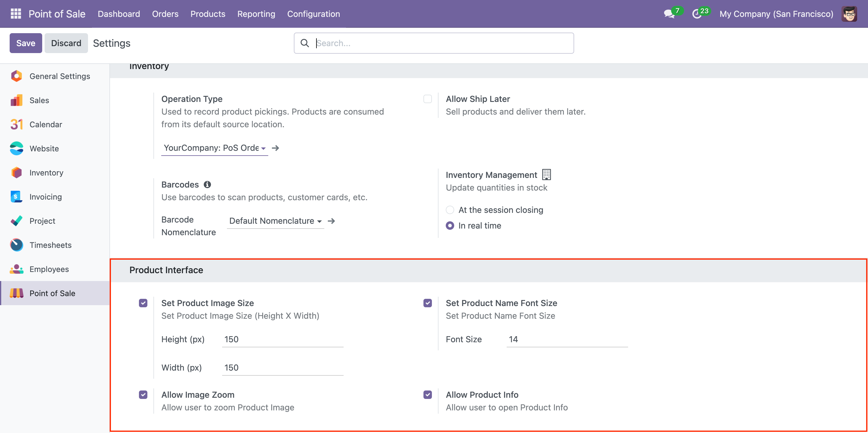The image size is (868, 433).
Task: Open the Operation Type external link arrow
Action: (275, 148)
